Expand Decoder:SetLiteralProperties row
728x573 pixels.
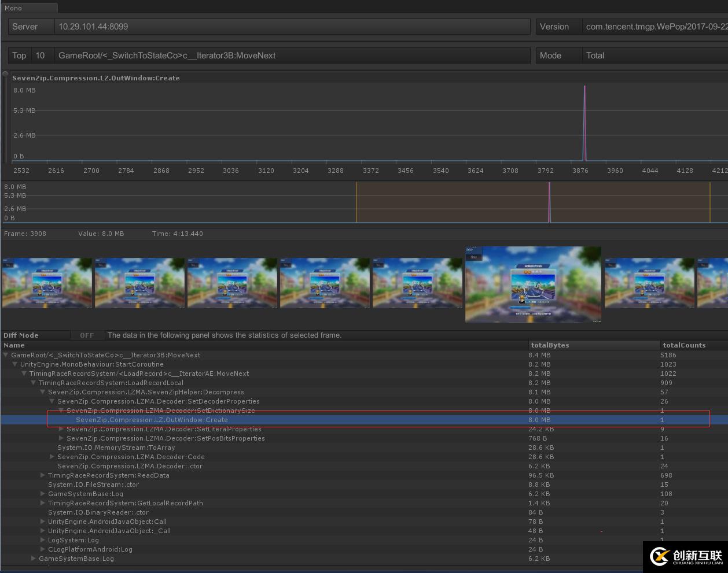coord(61,429)
